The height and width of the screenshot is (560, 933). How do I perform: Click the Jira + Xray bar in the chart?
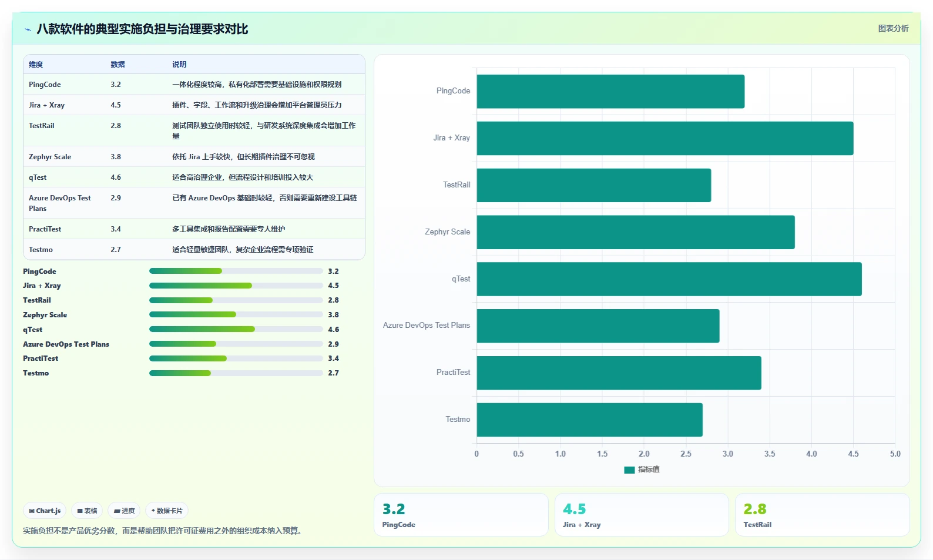665,138
